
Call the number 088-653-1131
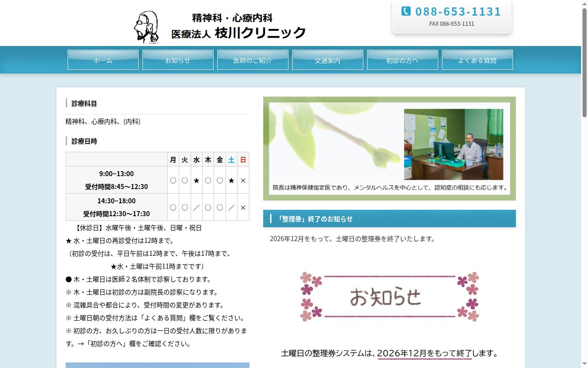pos(458,11)
